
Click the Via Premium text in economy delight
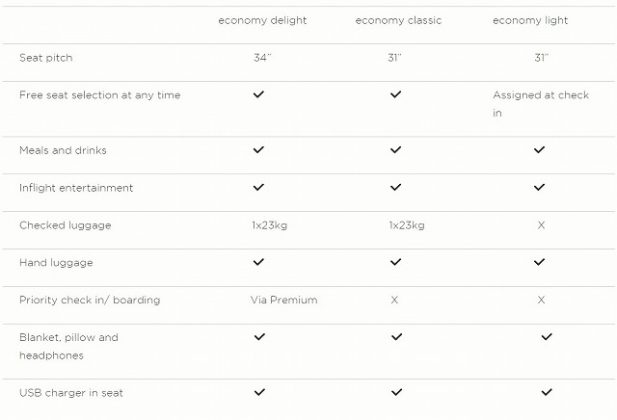pos(284,300)
